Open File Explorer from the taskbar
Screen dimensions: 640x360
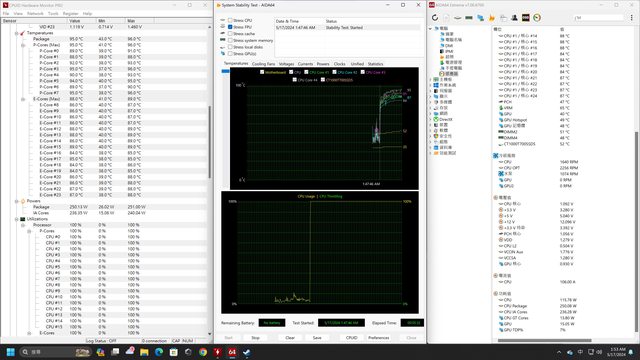144,352
